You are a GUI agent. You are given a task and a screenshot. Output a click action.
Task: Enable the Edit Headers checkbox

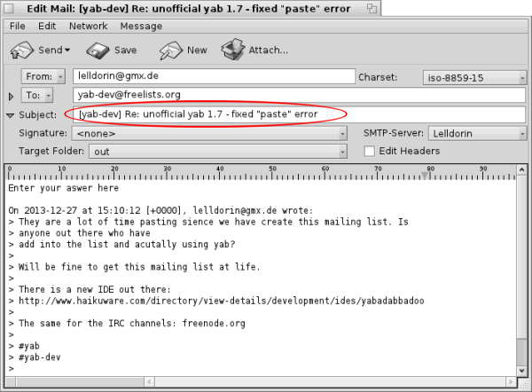pyautogui.click(x=370, y=152)
